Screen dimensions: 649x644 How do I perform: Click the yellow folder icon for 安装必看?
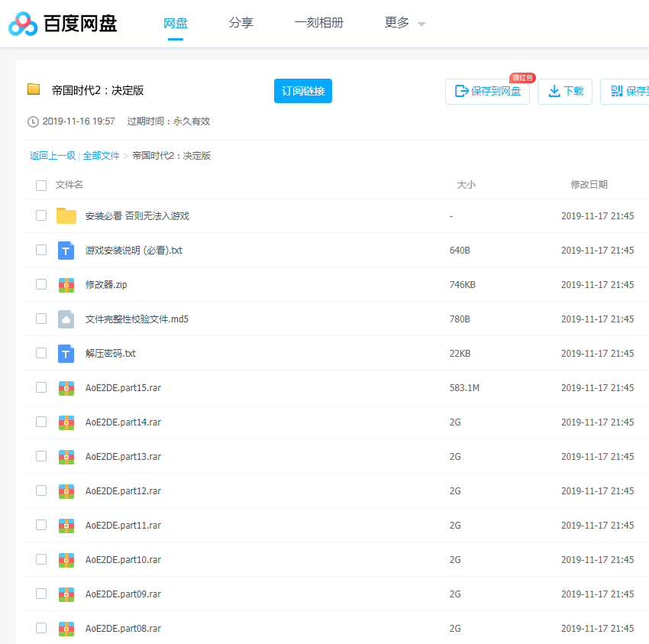pos(66,215)
